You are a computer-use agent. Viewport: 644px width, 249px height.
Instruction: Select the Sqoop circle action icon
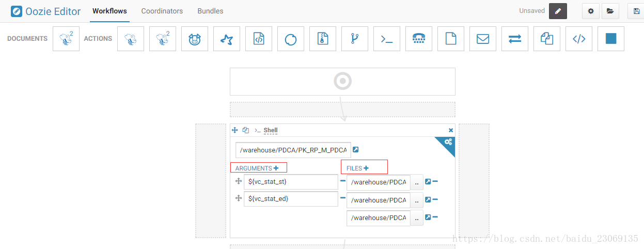click(291, 38)
